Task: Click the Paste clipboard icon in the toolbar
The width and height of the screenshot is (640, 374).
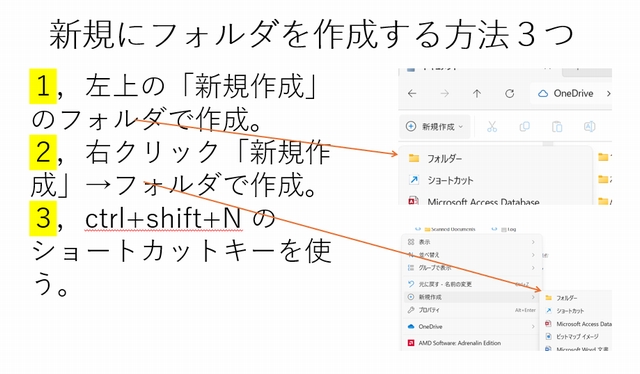Action: click(557, 127)
